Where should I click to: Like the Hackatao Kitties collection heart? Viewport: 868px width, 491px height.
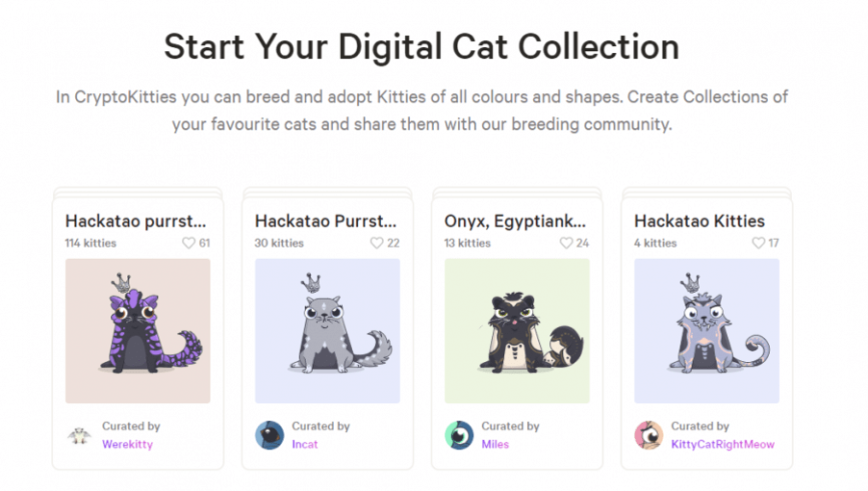tap(758, 243)
